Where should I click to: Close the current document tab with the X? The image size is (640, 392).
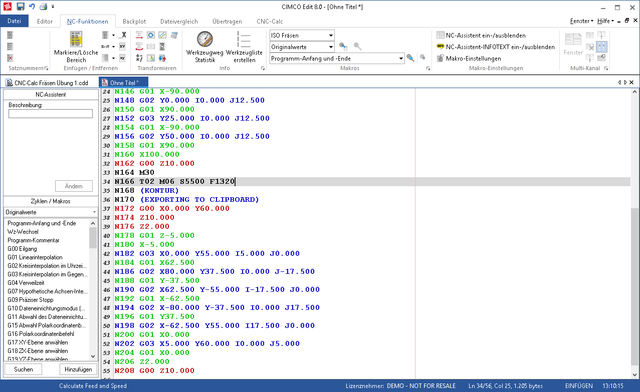pyautogui.click(x=631, y=82)
